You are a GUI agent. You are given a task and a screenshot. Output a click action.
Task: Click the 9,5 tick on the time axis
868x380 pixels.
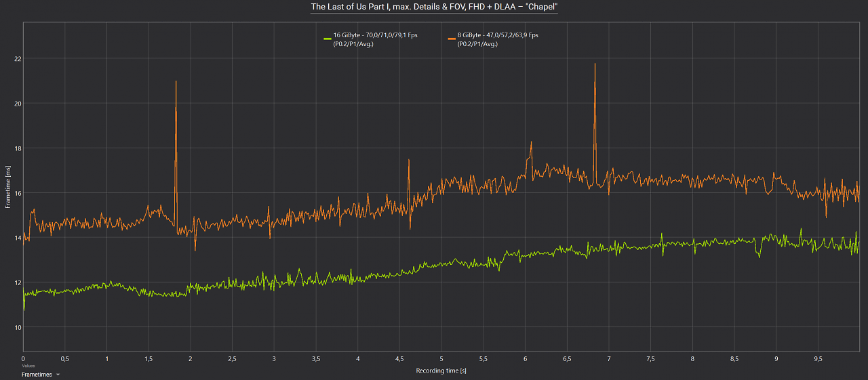818,358
